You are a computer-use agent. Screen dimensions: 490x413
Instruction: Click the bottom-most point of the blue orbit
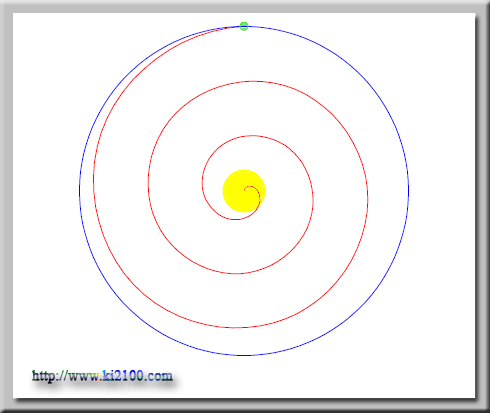point(244,356)
